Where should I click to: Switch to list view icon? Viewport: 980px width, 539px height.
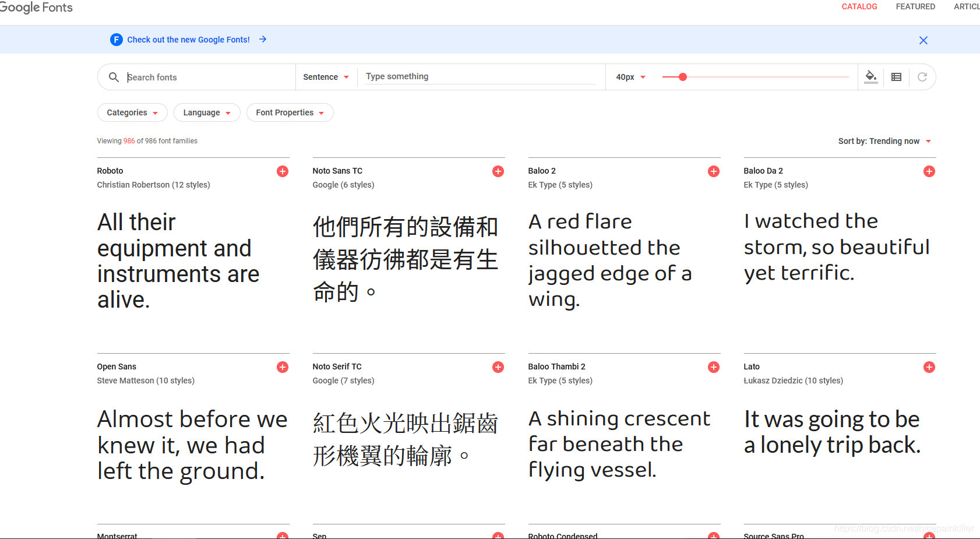click(897, 77)
